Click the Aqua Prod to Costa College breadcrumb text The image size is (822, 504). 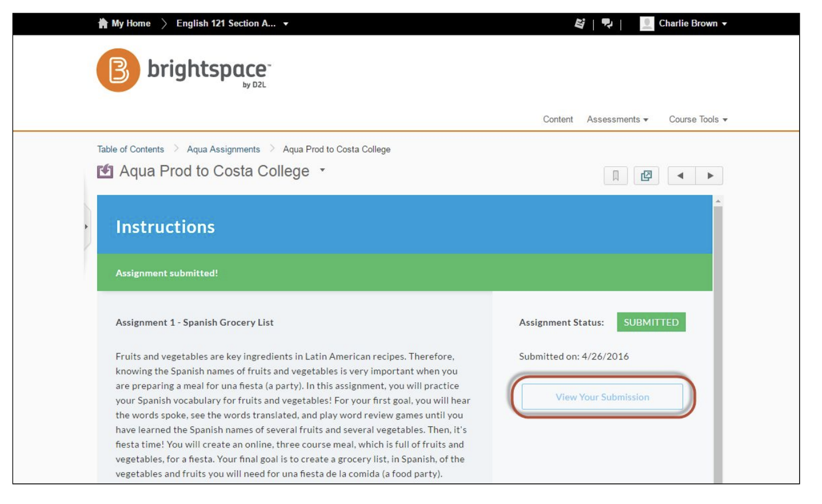tap(337, 149)
